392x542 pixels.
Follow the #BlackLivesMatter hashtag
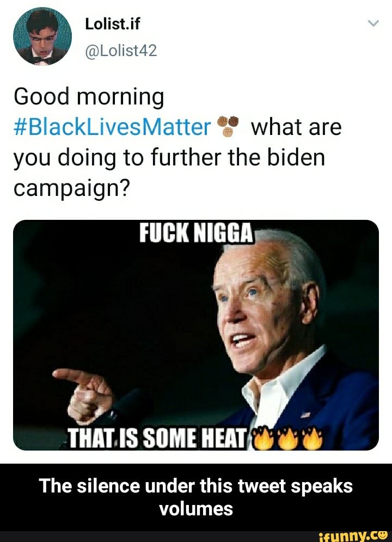point(112,127)
